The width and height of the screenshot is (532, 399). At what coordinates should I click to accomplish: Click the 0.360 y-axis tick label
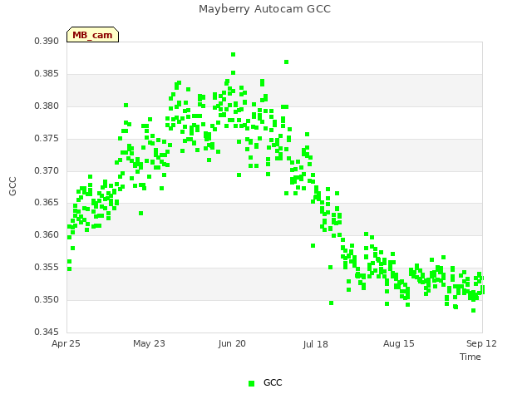[47, 234]
